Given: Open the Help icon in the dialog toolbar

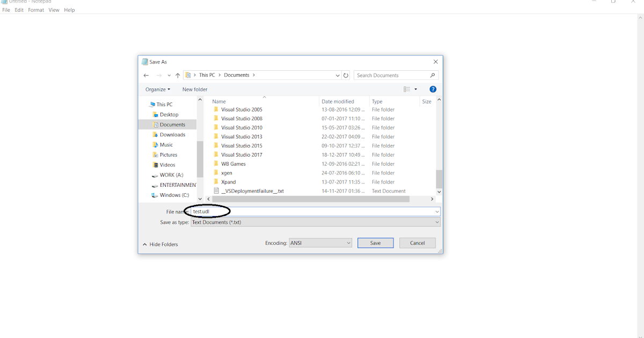Looking at the screenshot, I should click(x=433, y=89).
